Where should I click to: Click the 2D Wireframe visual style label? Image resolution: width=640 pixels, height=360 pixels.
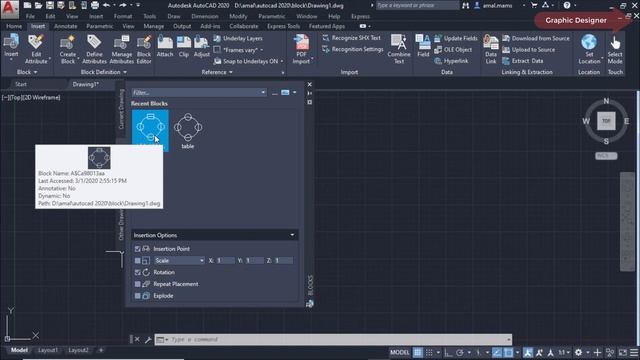41,98
